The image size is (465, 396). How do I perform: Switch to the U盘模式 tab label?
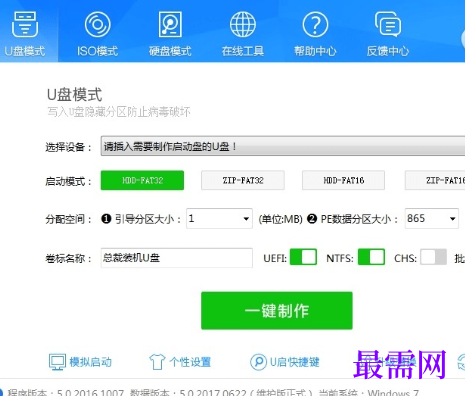pyautogui.click(x=25, y=51)
